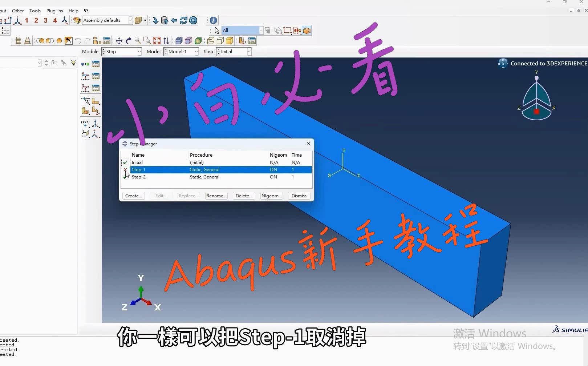
Task: Open the Plug-ins menu
Action: click(x=54, y=11)
